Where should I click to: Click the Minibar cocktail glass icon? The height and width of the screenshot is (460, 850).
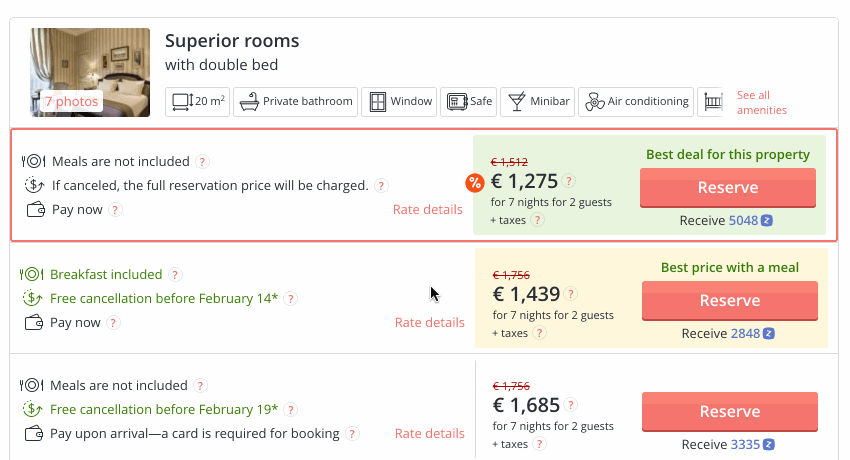coord(517,101)
